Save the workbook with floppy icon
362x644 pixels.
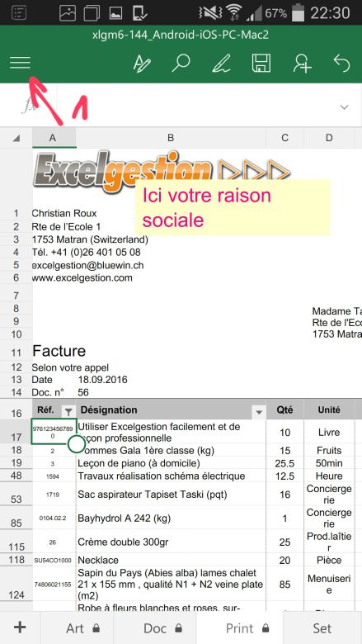pos(261,64)
